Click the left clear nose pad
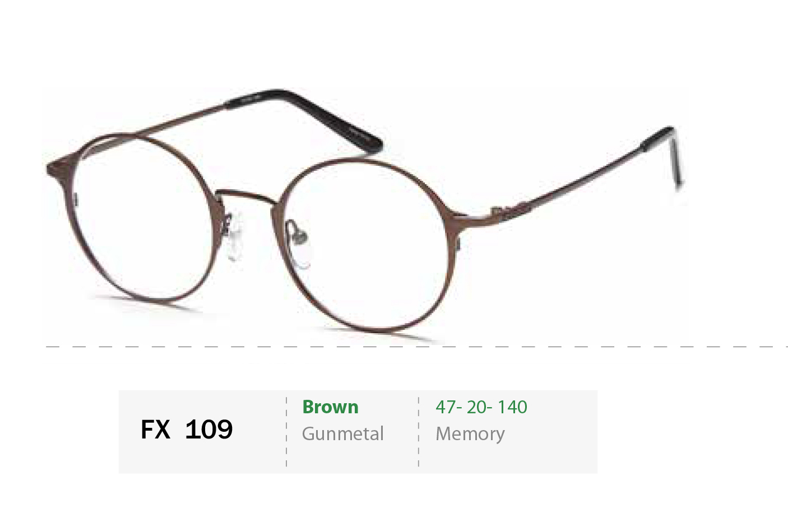The width and height of the screenshot is (788, 532). pos(235,235)
